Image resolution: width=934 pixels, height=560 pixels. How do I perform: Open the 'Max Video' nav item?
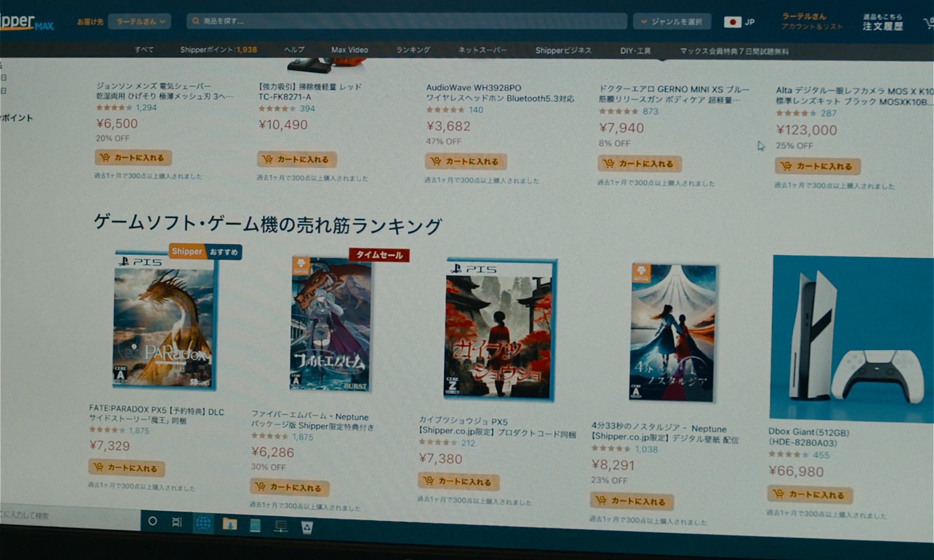[350, 50]
